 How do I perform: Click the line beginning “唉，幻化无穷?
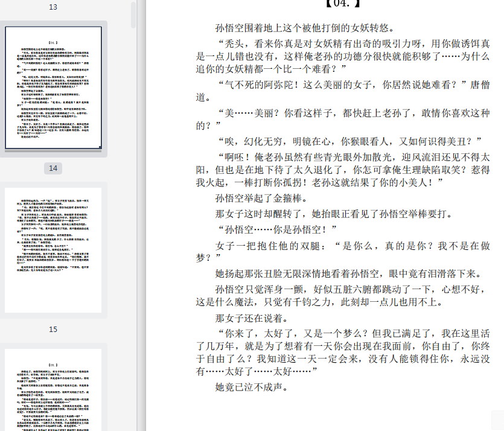(350, 141)
